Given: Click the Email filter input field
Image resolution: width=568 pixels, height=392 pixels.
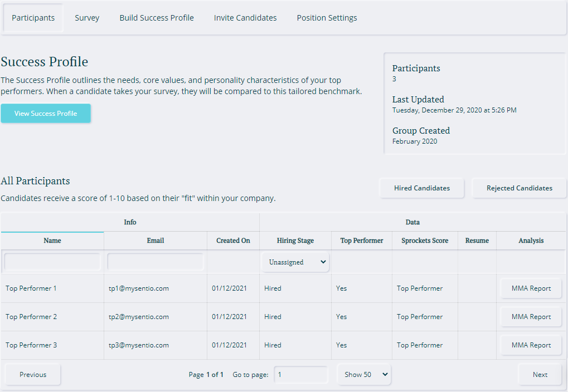Looking at the screenshot, I should (155, 262).
